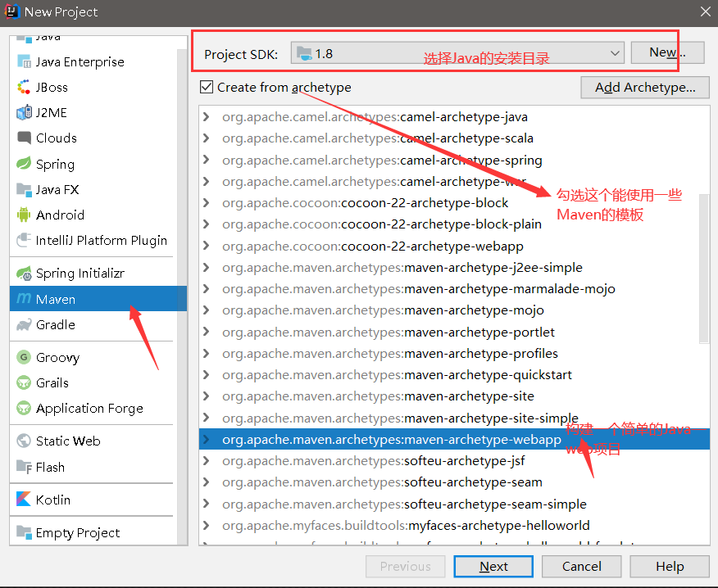Screen dimensions: 718x588
Task: Click the Static Web globe icon
Action: 24,441
